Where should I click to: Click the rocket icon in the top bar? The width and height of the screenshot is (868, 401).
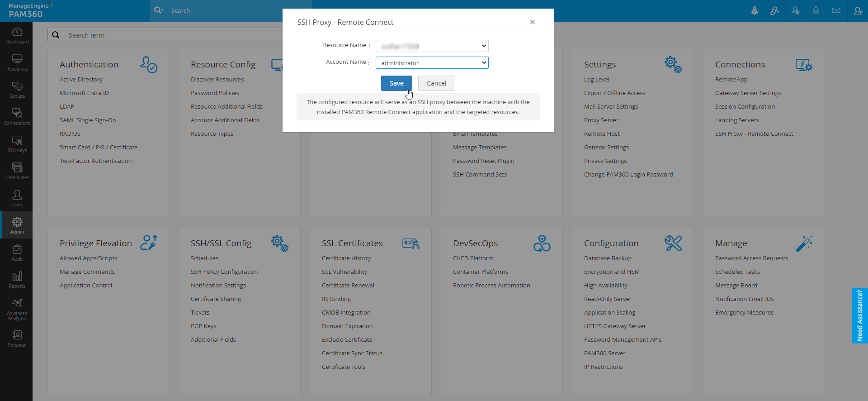click(x=755, y=10)
